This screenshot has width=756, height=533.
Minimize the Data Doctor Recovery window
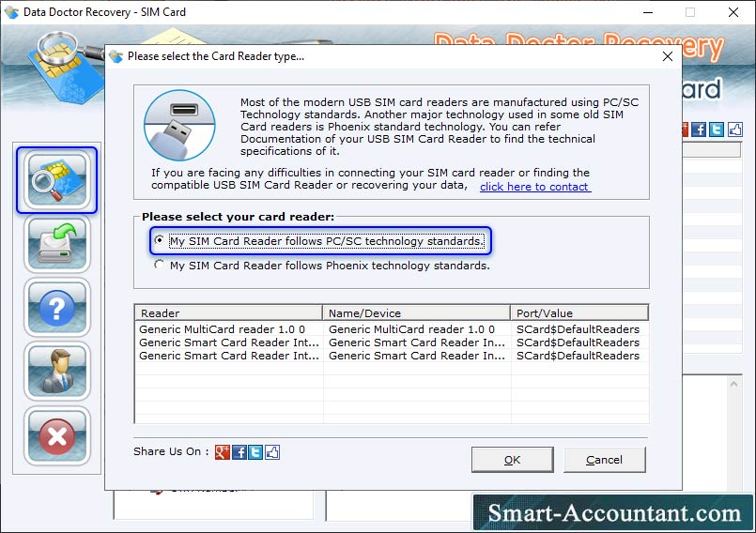(x=648, y=12)
